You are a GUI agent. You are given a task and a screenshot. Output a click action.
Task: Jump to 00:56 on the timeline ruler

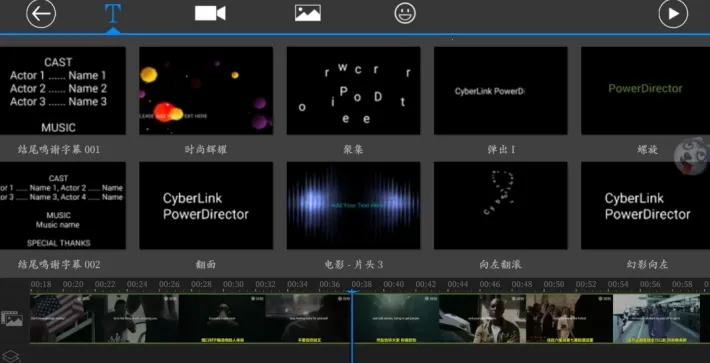click(x=650, y=284)
